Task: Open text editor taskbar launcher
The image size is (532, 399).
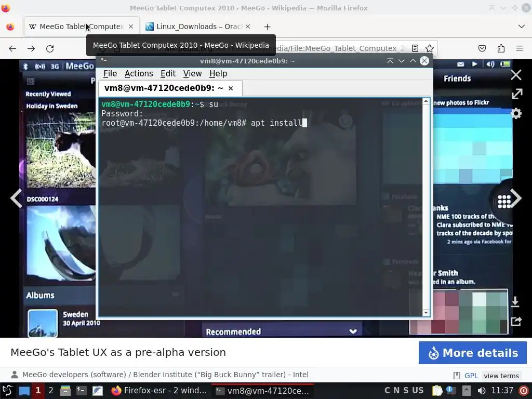Action: coord(97,391)
